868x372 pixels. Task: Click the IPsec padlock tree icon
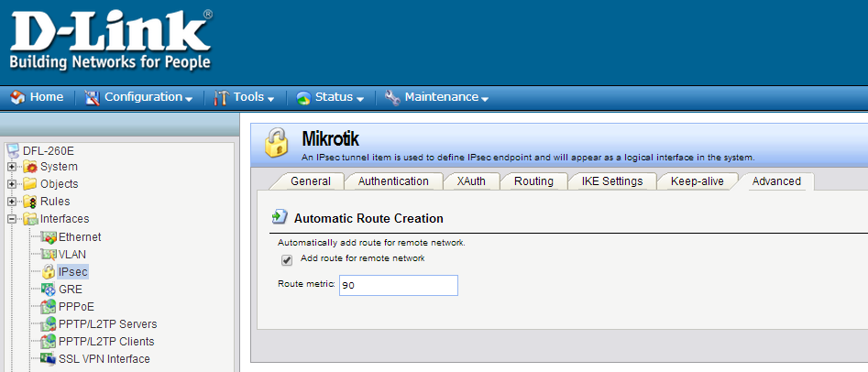point(49,272)
